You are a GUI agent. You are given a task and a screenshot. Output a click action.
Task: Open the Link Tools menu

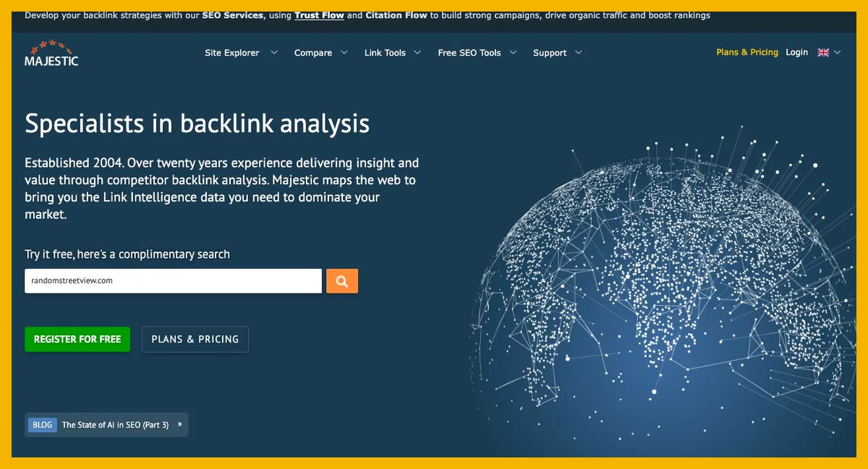385,53
